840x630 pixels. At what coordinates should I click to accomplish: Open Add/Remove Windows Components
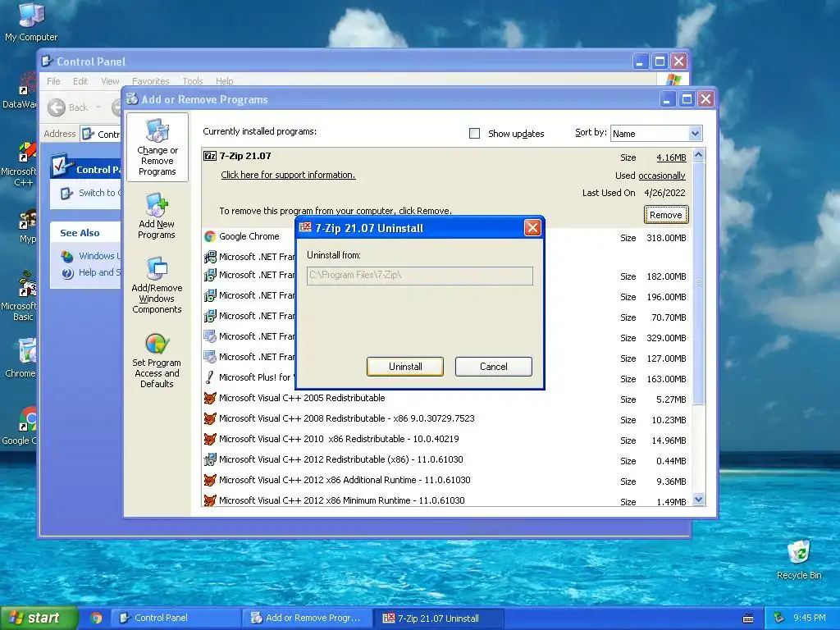(157, 285)
